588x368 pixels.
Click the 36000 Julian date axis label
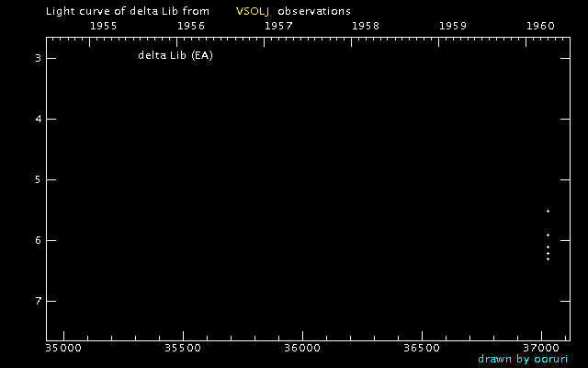tap(301, 349)
